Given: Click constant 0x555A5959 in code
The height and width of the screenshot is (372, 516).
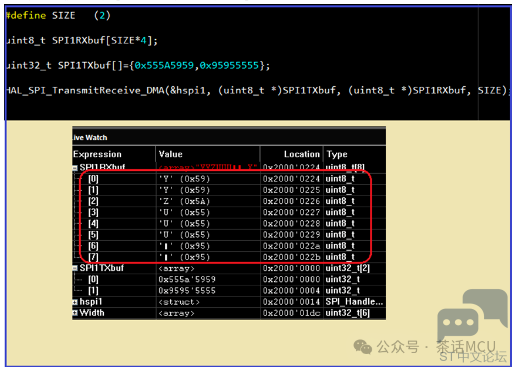Looking at the screenshot, I should 164,65.
